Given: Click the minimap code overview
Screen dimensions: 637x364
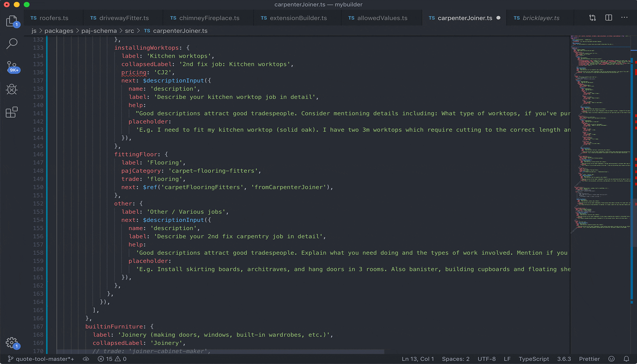Looking at the screenshot, I should click(600, 134).
